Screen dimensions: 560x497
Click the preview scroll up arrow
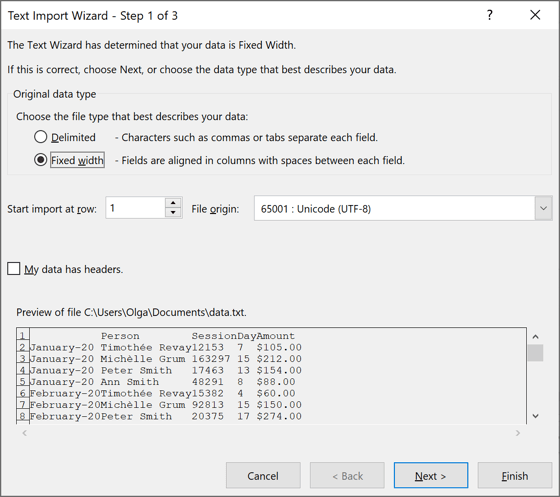click(535, 337)
